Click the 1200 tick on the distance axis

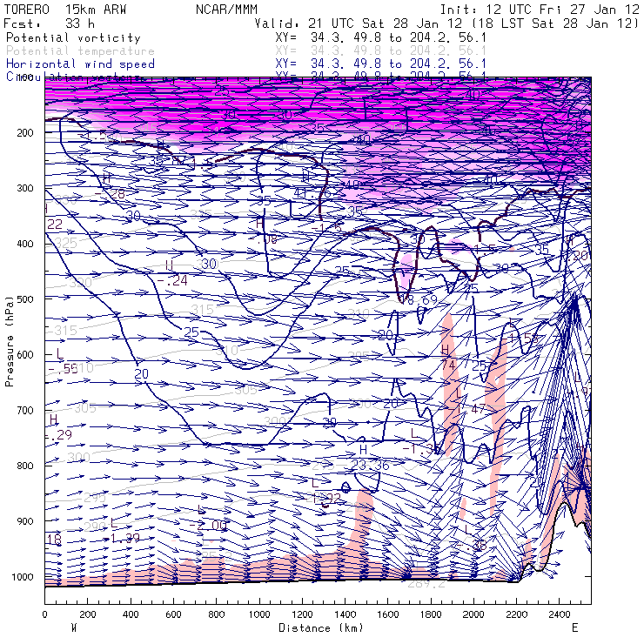[x=302, y=614]
